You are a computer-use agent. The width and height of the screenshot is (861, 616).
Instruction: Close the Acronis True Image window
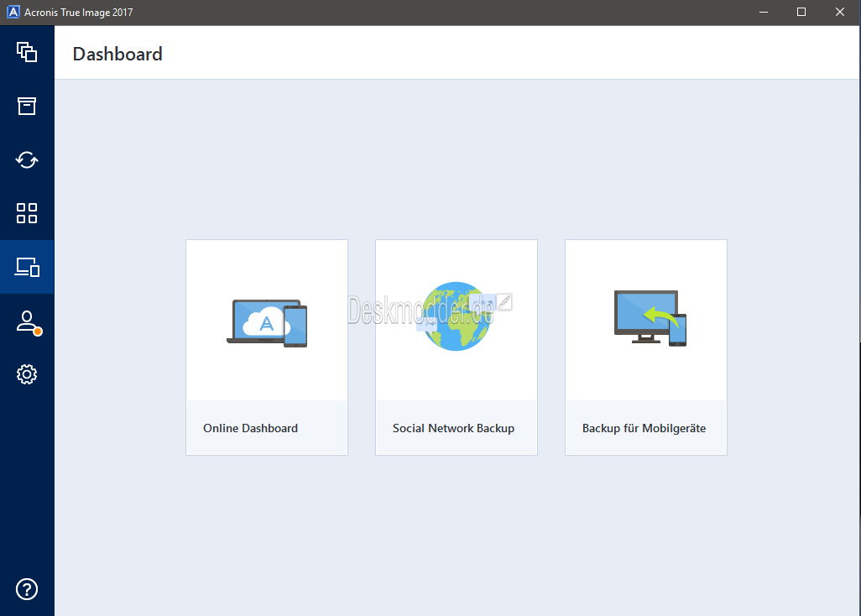pos(840,12)
